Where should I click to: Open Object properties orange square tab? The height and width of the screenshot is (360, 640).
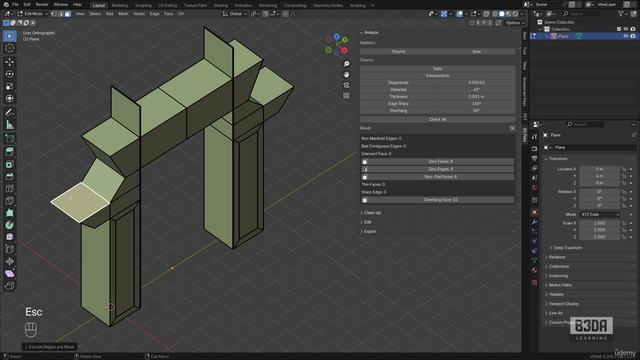tap(534, 212)
